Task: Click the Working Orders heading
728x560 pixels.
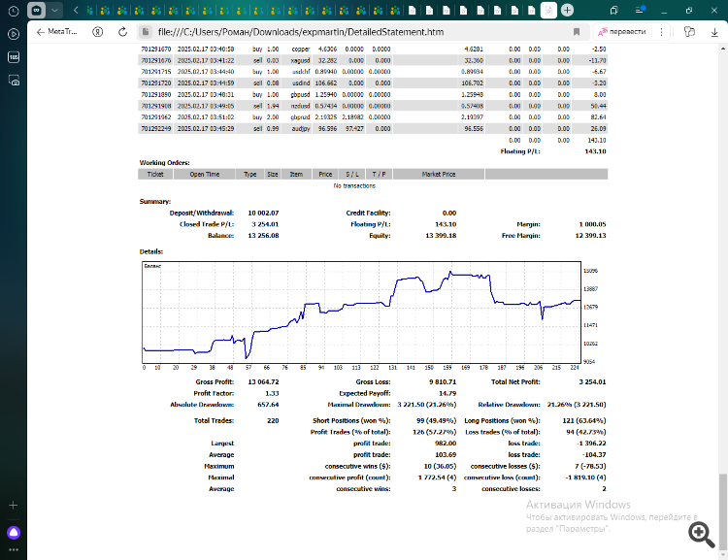Action: coord(164,162)
